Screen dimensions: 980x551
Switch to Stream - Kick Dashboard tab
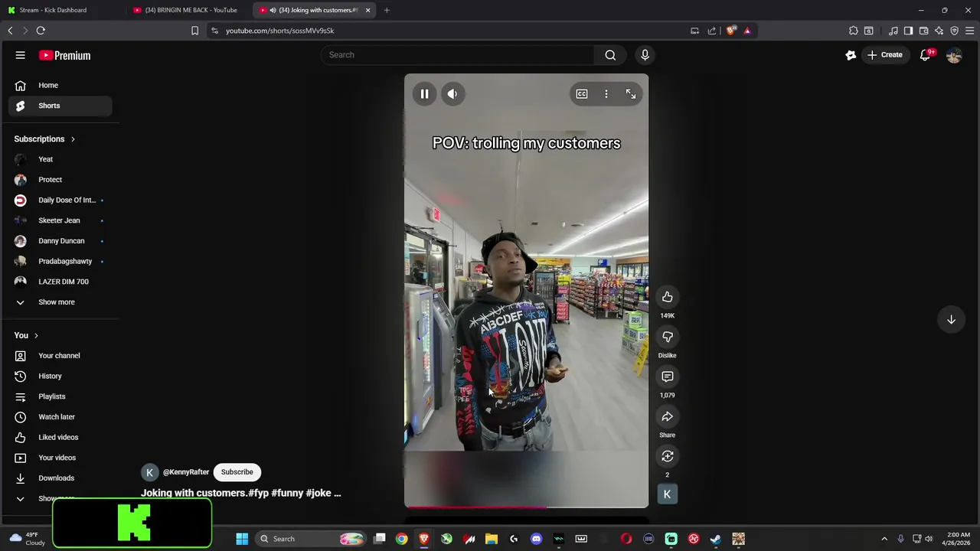click(x=61, y=10)
